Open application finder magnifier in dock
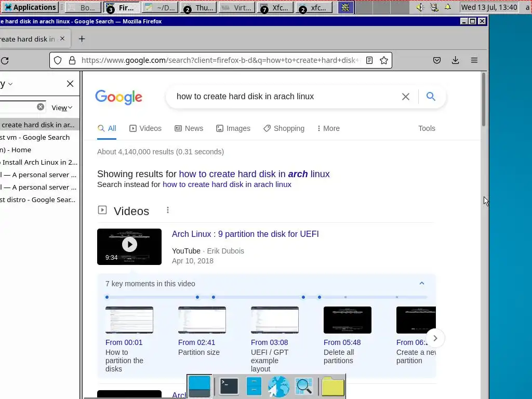 coord(303,387)
